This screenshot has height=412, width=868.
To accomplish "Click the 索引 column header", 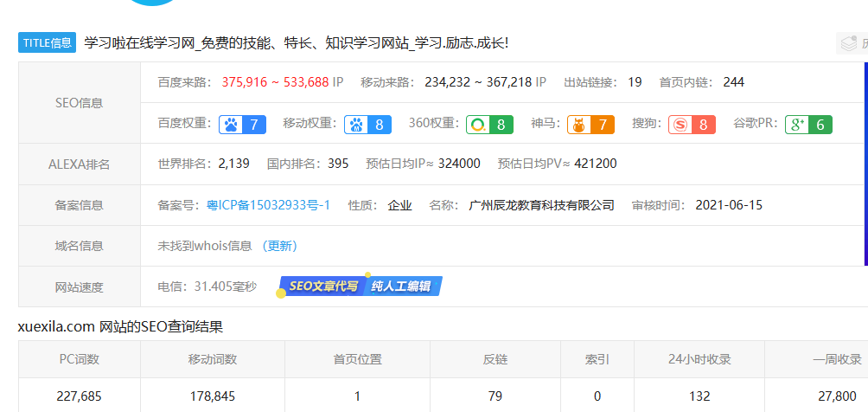I will coord(597,359).
